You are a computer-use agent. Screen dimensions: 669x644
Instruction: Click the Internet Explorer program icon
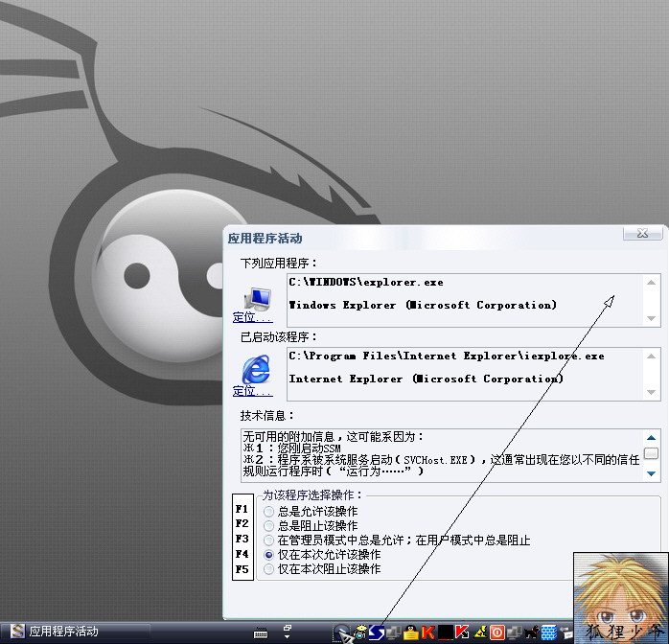coord(256,369)
